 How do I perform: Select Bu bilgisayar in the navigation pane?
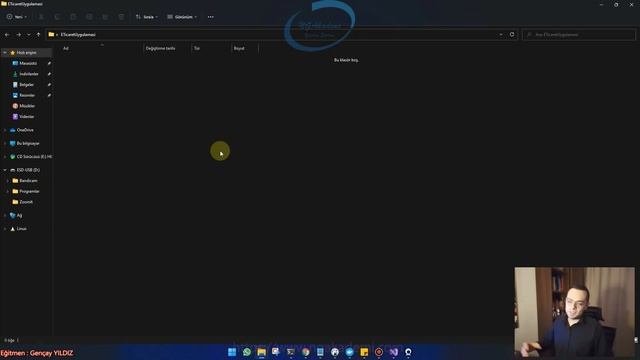(28, 143)
